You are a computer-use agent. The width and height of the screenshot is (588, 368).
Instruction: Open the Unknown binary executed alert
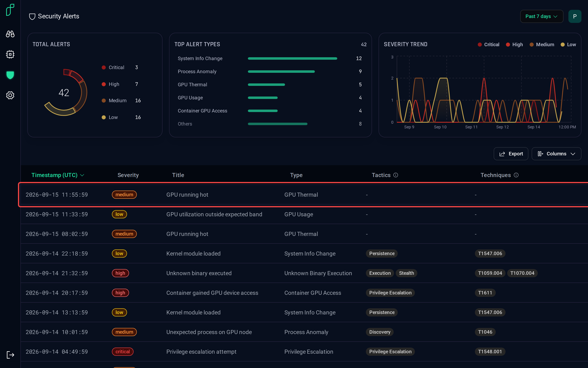coord(199,273)
